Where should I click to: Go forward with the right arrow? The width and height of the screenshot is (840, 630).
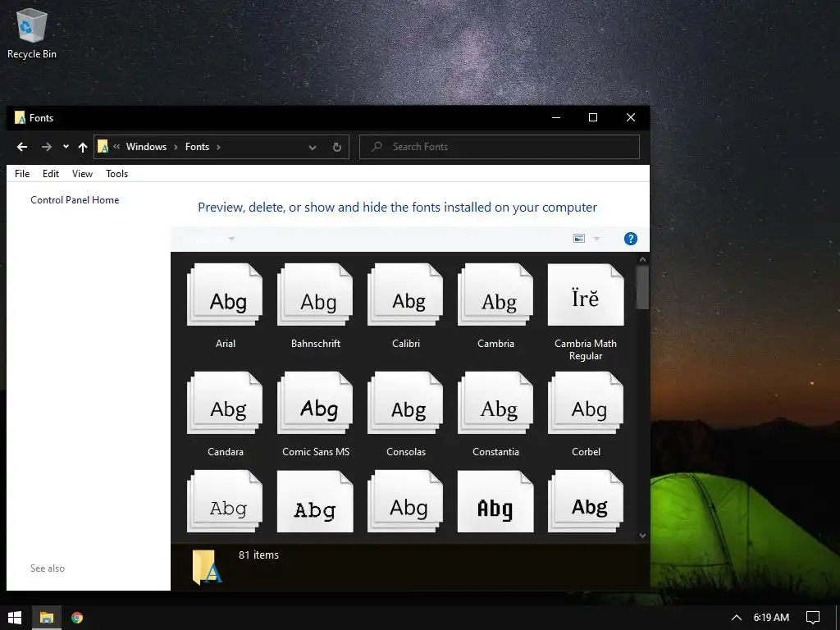tap(47, 147)
